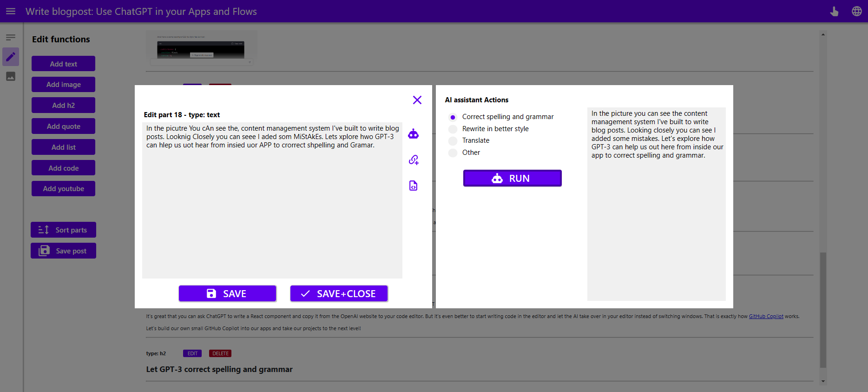Open the text outline sidebar icon
The height and width of the screenshot is (392, 868).
point(11,37)
